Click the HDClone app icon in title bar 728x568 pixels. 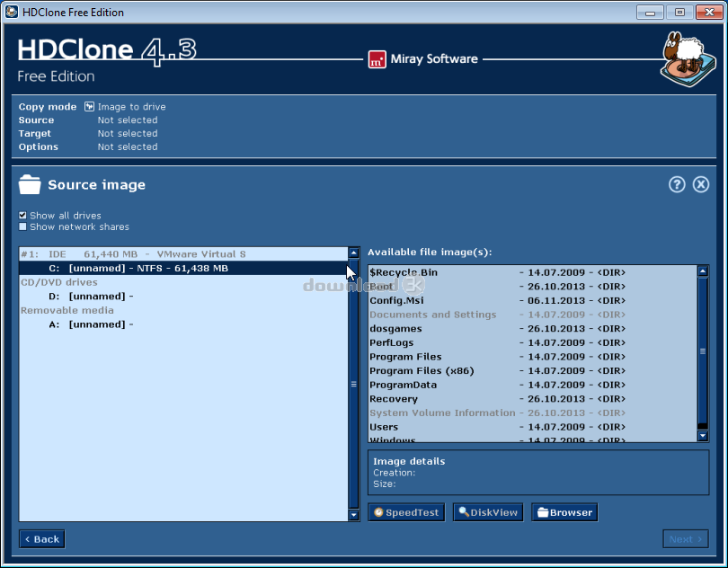[12, 12]
